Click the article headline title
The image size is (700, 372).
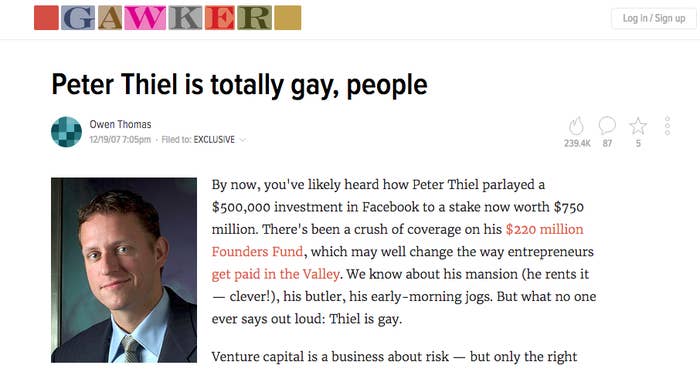coord(239,85)
